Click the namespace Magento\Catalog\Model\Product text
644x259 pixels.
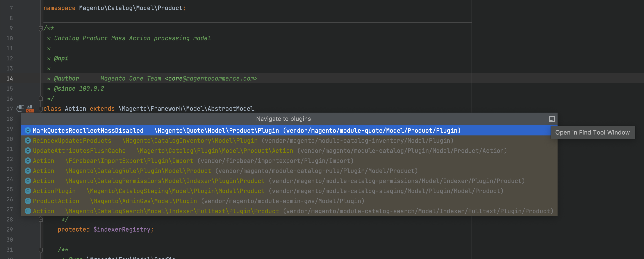point(131,8)
